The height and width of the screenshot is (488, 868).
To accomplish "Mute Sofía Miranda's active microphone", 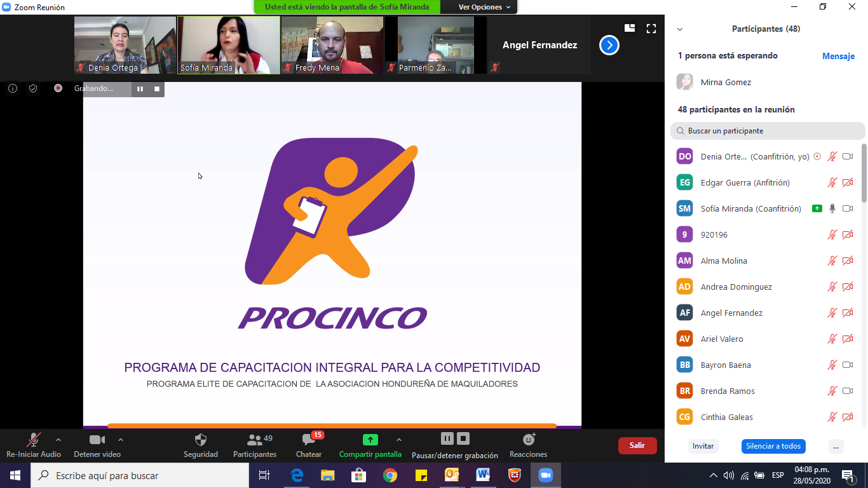I will tap(832, 208).
